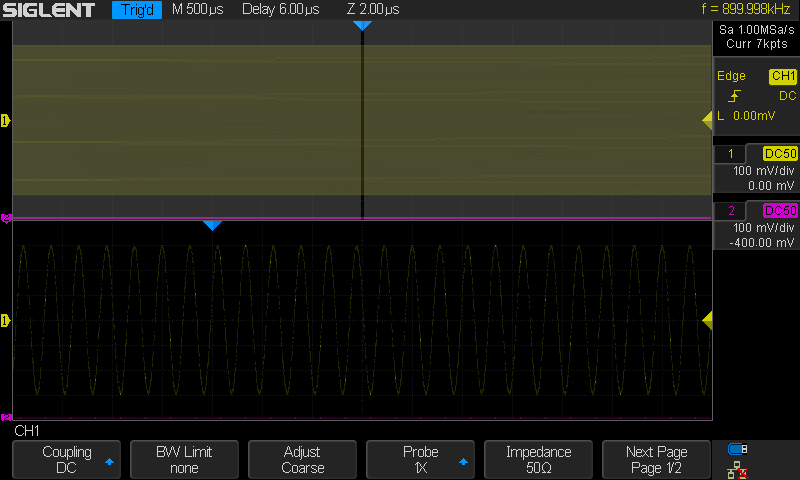Screen dimensions: 800x480
Task: Toggle the Impedance 50Ω setting
Action: coord(538,459)
